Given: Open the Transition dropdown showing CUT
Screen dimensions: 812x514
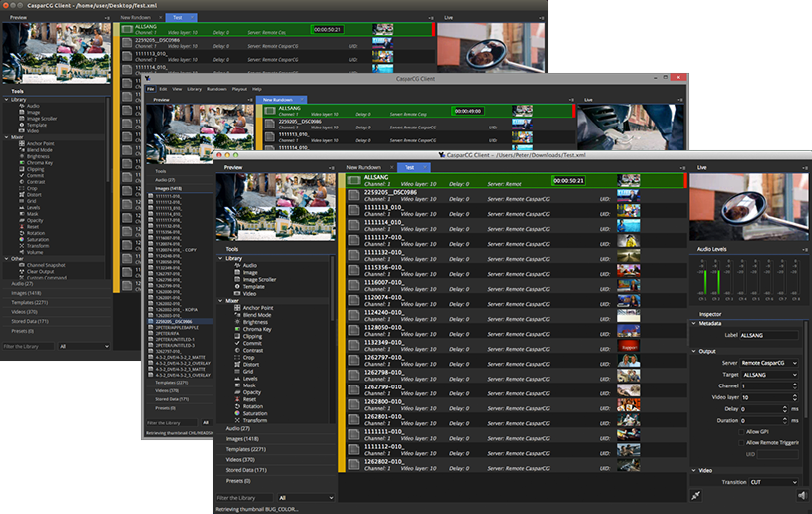Looking at the screenshot, I should pyautogui.click(x=774, y=482).
